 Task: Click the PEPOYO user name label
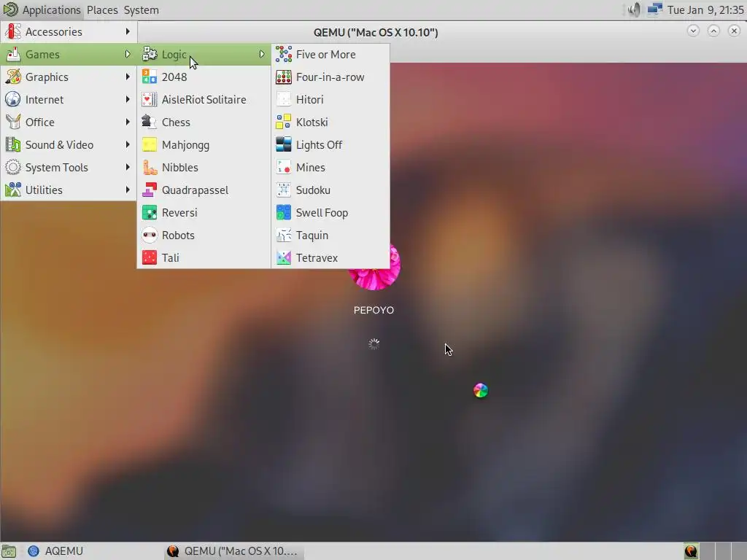click(x=373, y=310)
